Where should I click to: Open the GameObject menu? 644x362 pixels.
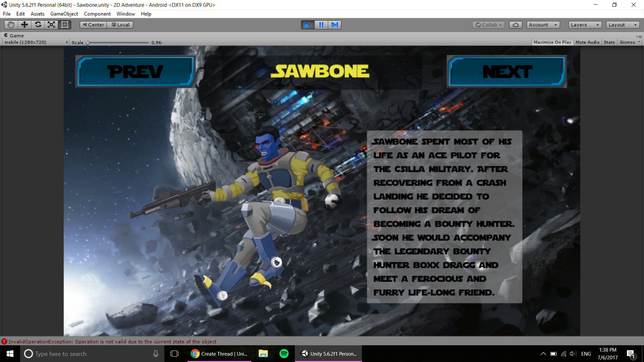coord(64,14)
